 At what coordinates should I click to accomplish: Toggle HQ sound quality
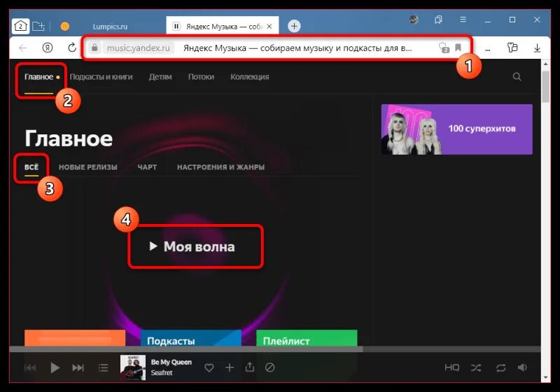451,367
